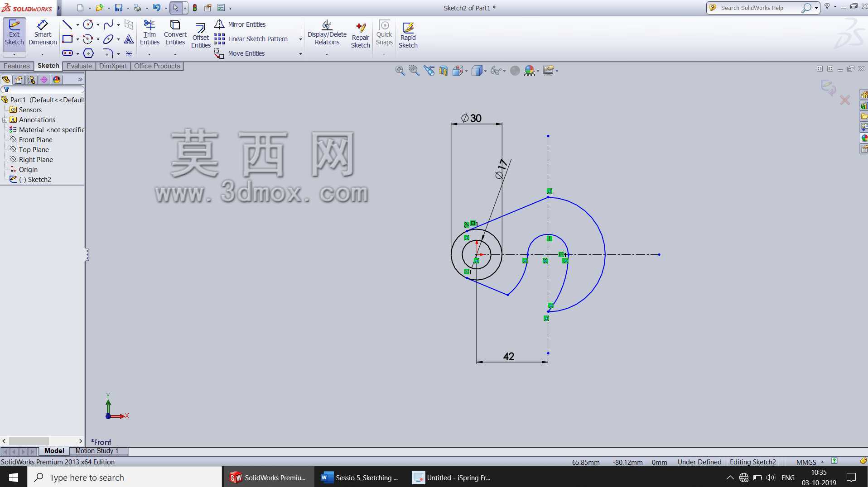The image size is (868, 487).
Task: Select the Sketch Fillet tool
Action: 108,53
